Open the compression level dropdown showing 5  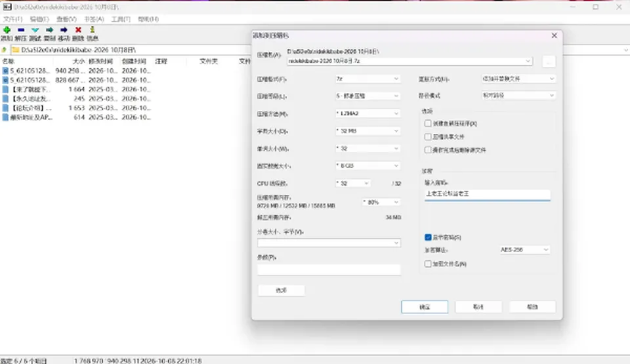(x=367, y=96)
